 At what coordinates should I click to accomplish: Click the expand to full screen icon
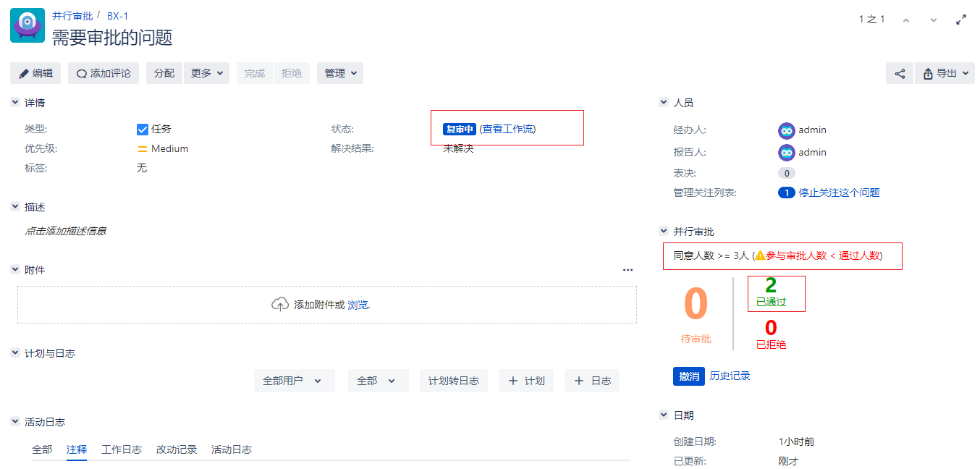click(961, 20)
